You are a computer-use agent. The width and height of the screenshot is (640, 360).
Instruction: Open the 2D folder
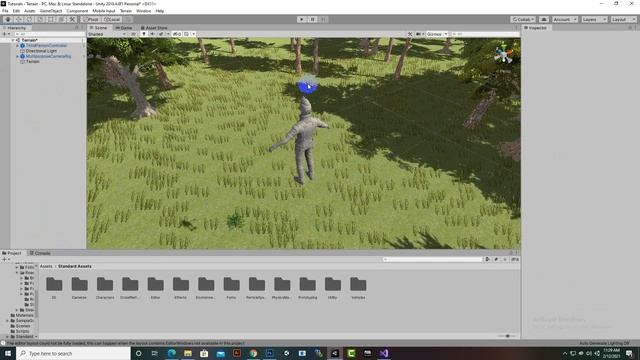54,288
